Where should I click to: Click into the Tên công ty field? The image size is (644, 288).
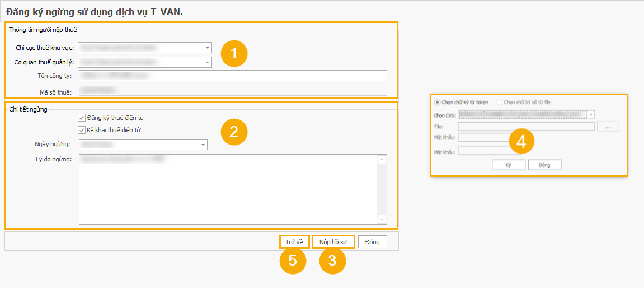[x=233, y=76]
